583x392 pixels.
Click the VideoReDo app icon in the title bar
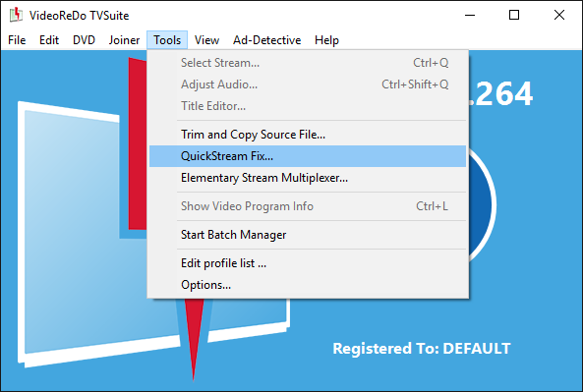tap(16, 15)
